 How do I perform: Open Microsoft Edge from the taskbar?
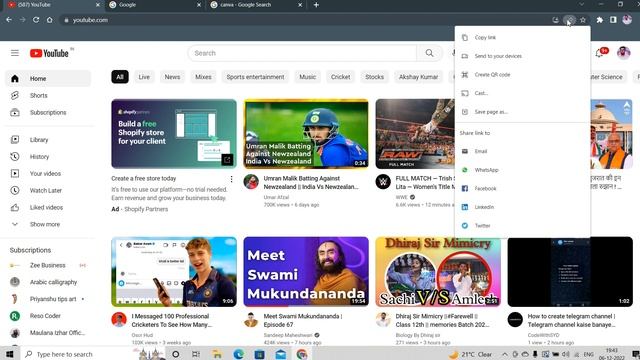coord(239,354)
